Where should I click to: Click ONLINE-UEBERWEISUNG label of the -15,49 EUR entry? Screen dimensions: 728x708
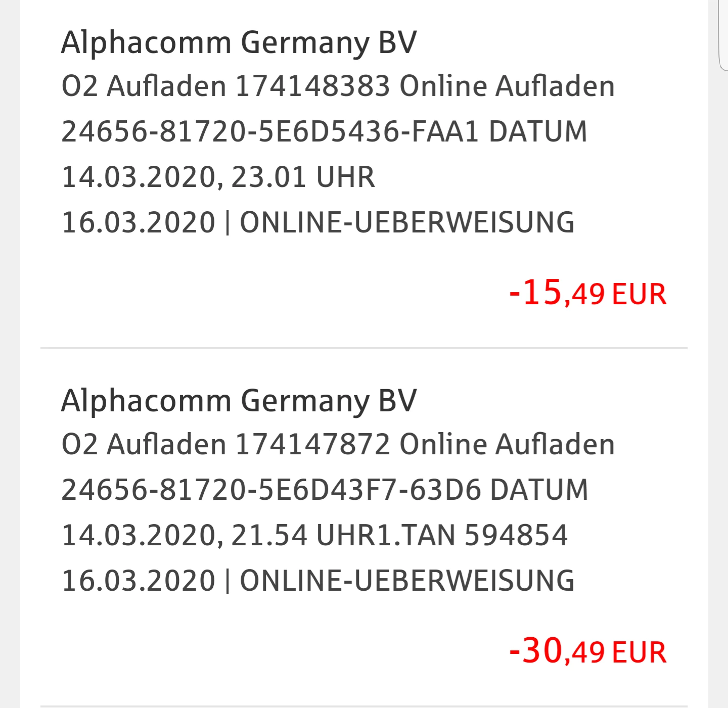[407, 222]
